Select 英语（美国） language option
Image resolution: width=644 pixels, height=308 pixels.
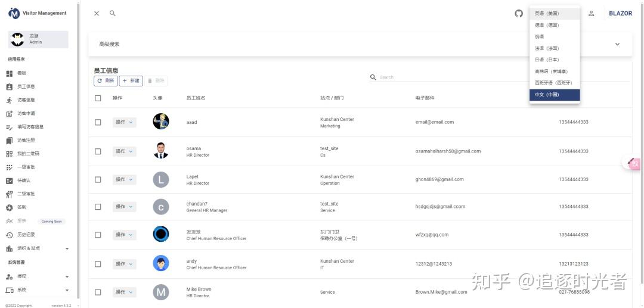click(555, 14)
